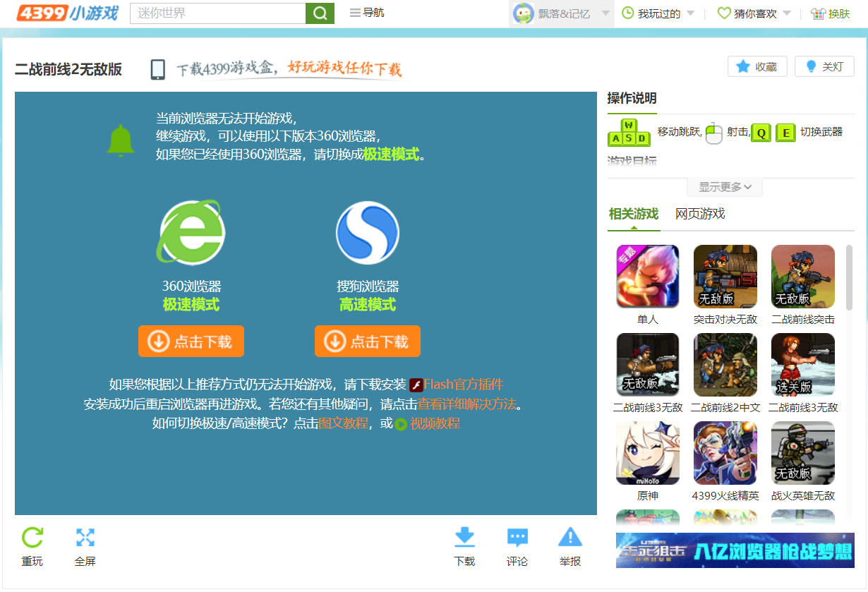Image resolution: width=868 pixels, height=592 pixels.
Task: Open the 4399火线精英 game thumbnail
Action: (725, 453)
